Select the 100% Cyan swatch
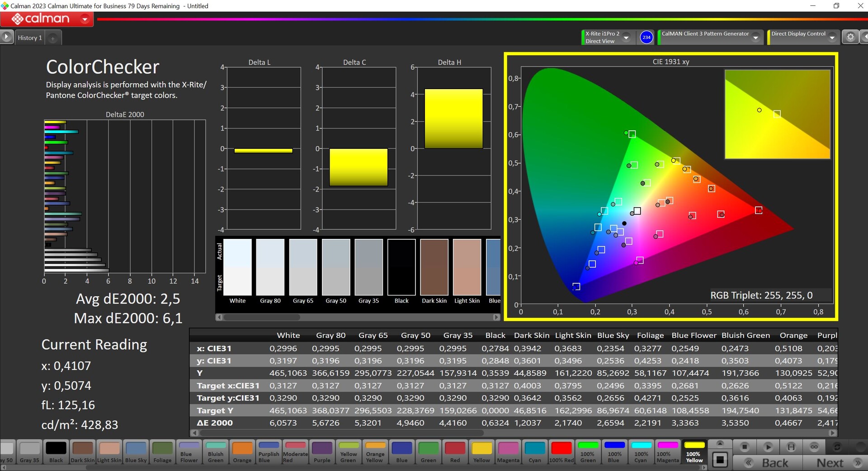This screenshot has height=471, width=868. [641, 452]
